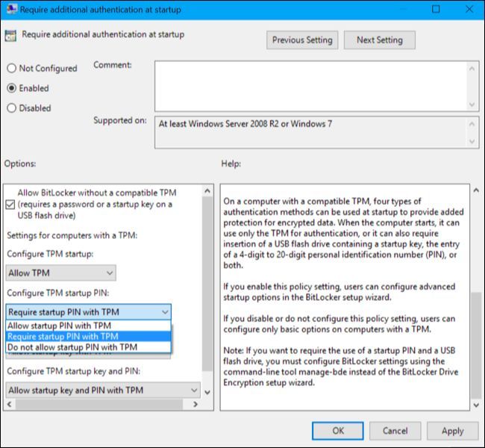The width and height of the screenshot is (485, 448).
Task: Select the Enabled radio button
Action: pos(11,88)
